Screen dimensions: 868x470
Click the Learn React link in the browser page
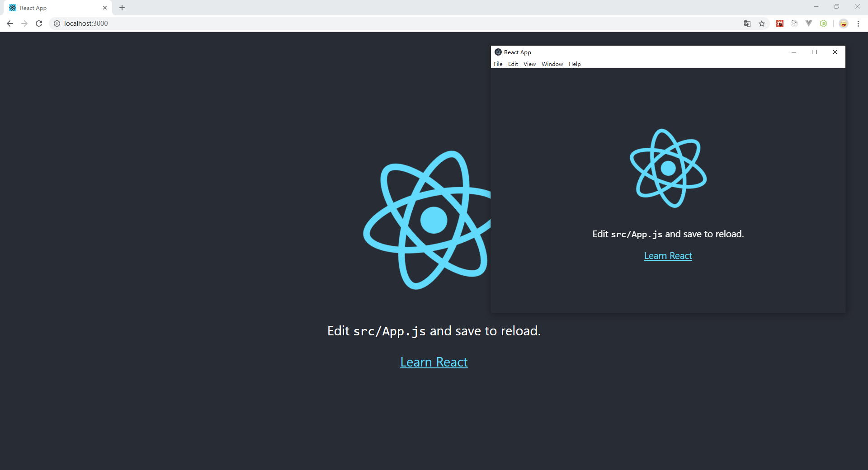coord(434,362)
